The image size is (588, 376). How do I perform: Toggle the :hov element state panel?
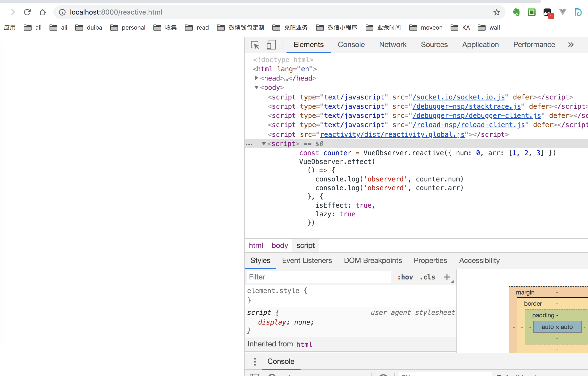(x=405, y=277)
